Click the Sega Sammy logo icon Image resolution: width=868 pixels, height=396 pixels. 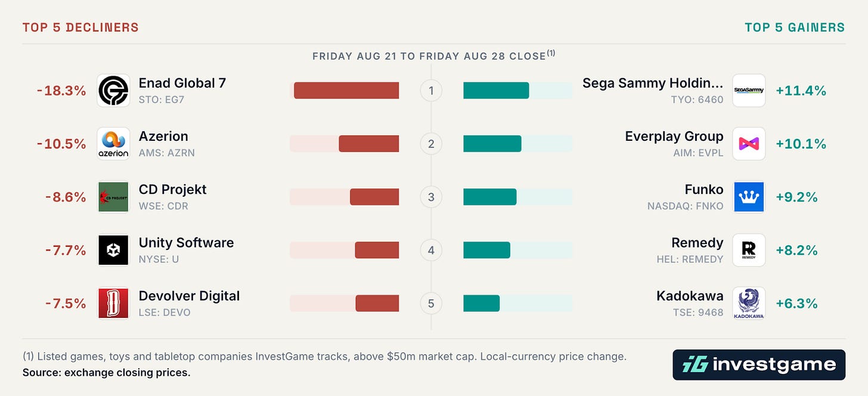pyautogui.click(x=749, y=91)
